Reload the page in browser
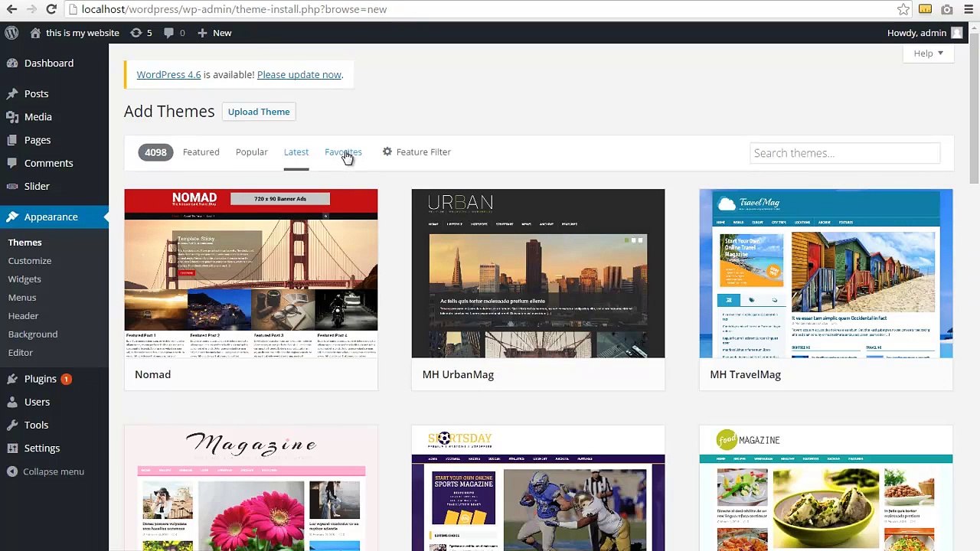 [x=51, y=9]
